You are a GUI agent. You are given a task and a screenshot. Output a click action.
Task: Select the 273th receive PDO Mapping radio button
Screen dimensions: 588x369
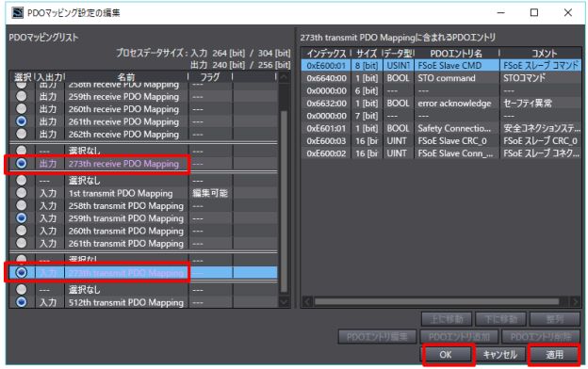click(22, 164)
